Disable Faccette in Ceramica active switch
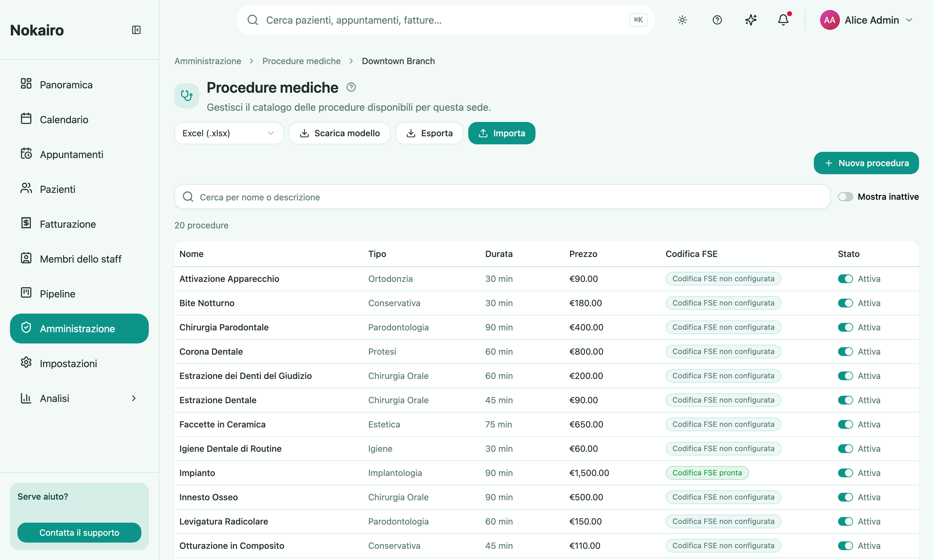934x560 pixels. (x=845, y=425)
